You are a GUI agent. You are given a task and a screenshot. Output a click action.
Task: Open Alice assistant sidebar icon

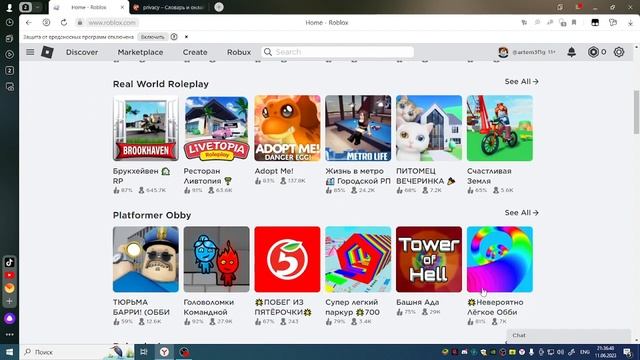[x=9, y=318]
